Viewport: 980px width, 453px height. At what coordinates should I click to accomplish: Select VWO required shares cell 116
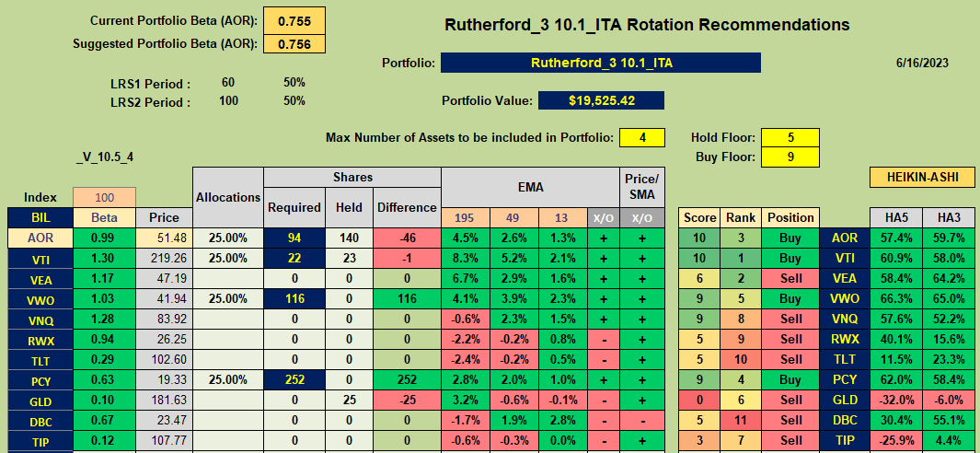[294, 299]
